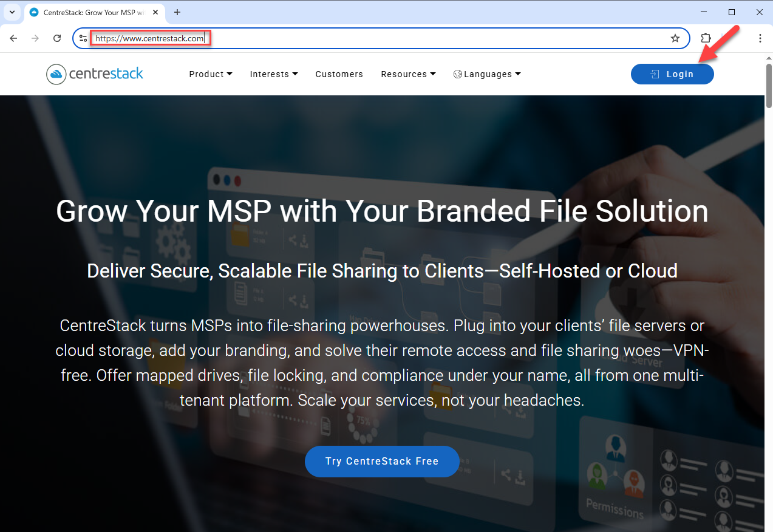Open a new tab with plus button
773x532 pixels.
pos(177,12)
